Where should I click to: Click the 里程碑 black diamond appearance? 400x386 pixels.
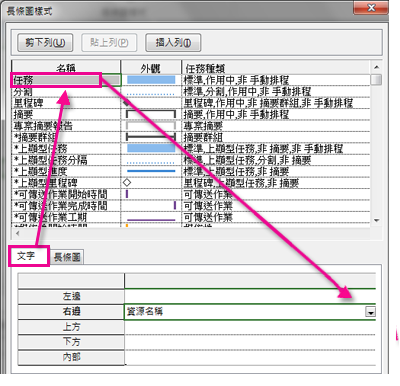[126, 103]
